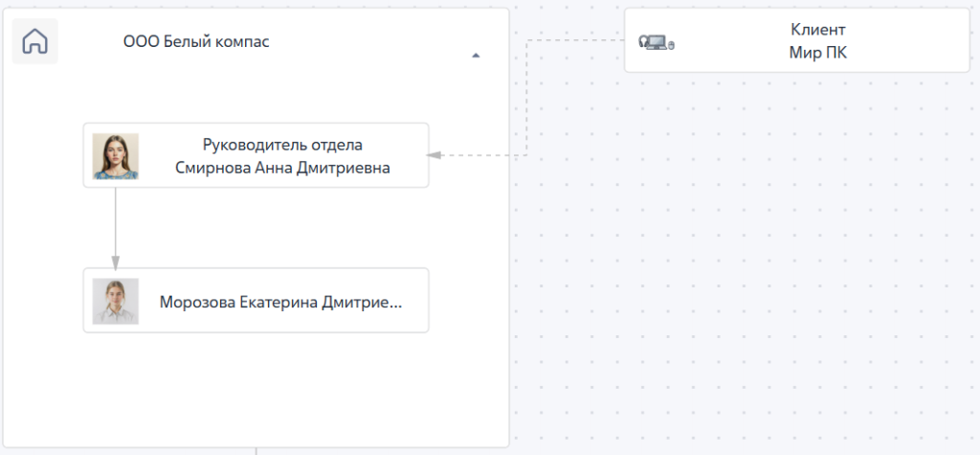This screenshot has width=980, height=455.
Task: Collapse the ООО Белый компас group with the triangle
Action: point(476,56)
